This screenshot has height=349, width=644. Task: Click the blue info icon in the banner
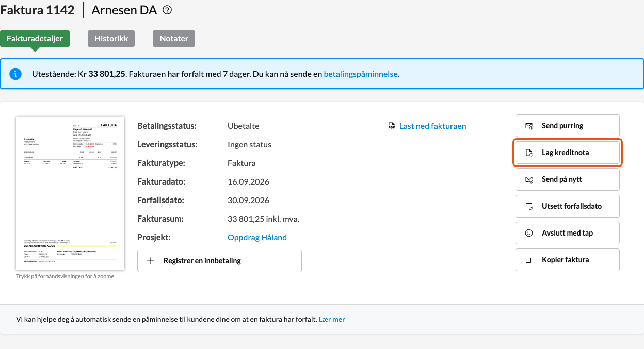[16, 74]
